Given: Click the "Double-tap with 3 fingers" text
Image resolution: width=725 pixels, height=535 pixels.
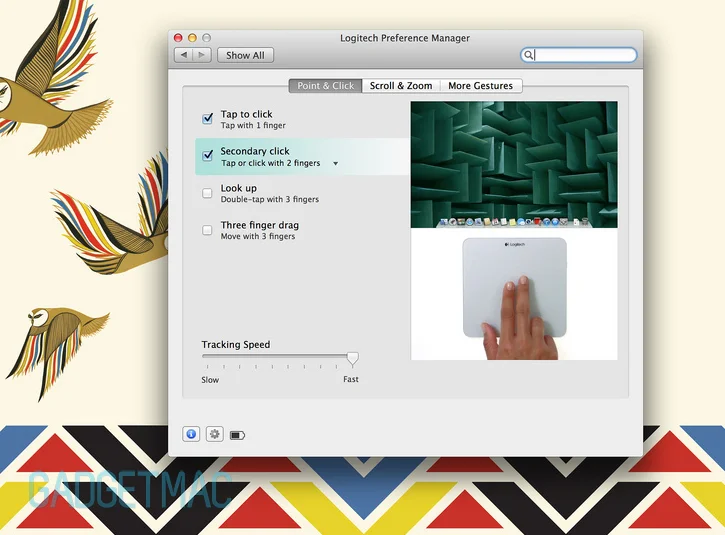Looking at the screenshot, I should click(x=270, y=199).
